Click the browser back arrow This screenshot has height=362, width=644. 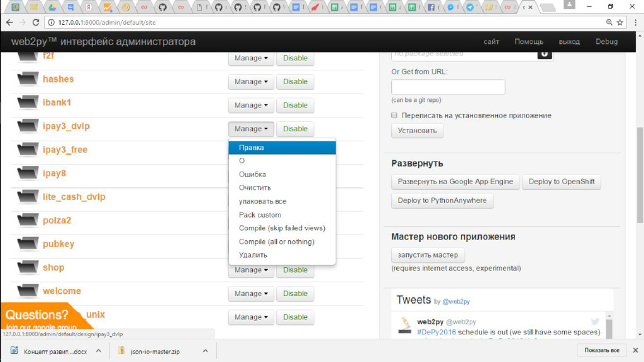(x=9, y=23)
